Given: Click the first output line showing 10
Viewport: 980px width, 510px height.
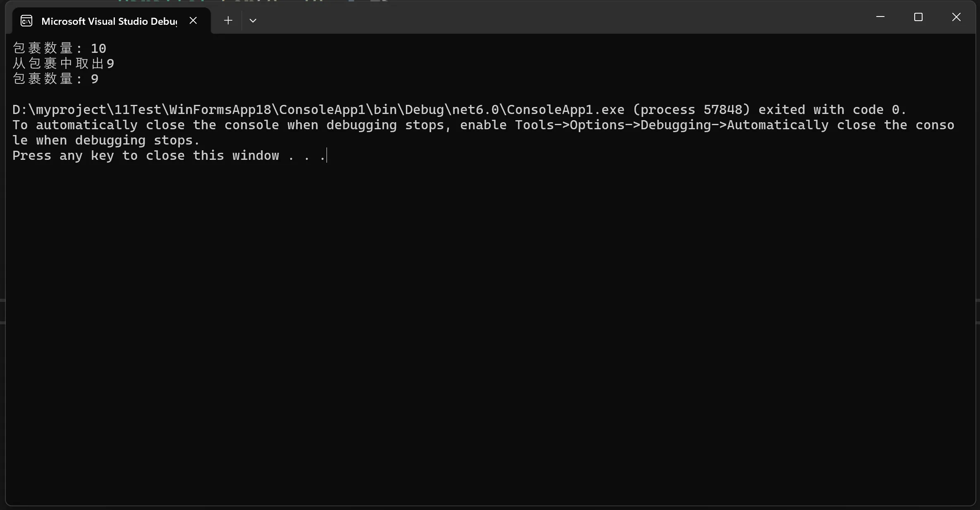Looking at the screenshot, I should coord(60,48).
